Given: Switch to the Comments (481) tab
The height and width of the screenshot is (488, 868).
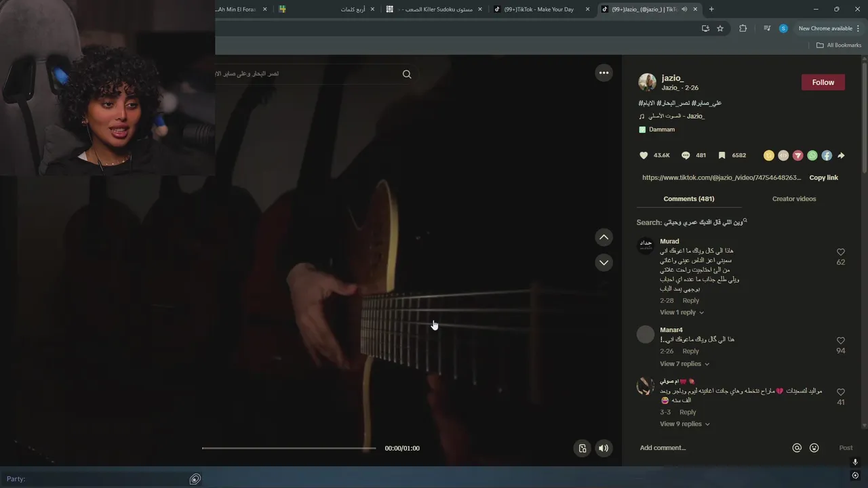Looking at the screenshot, I should coord(689,199).
